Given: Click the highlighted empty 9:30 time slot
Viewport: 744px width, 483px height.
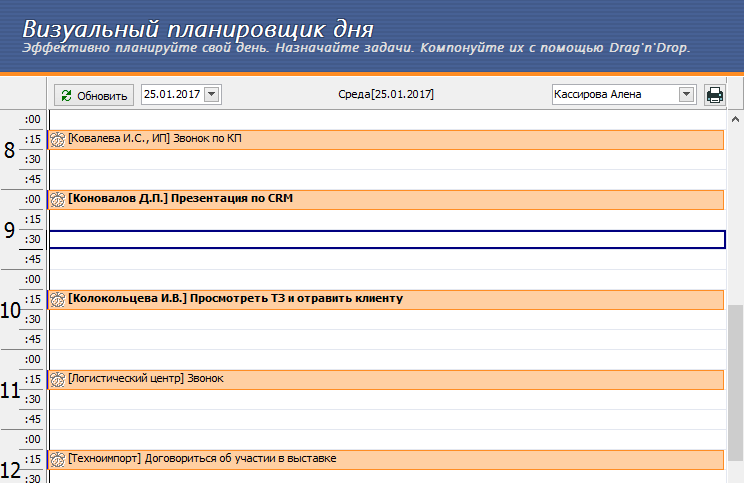Looking at the screenshot, I should (386, 239).
